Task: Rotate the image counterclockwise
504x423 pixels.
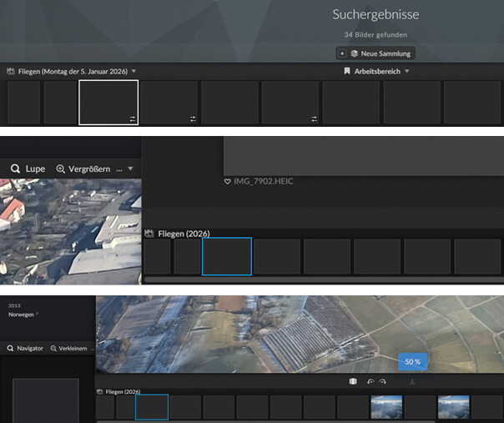Action: [370, 381]
